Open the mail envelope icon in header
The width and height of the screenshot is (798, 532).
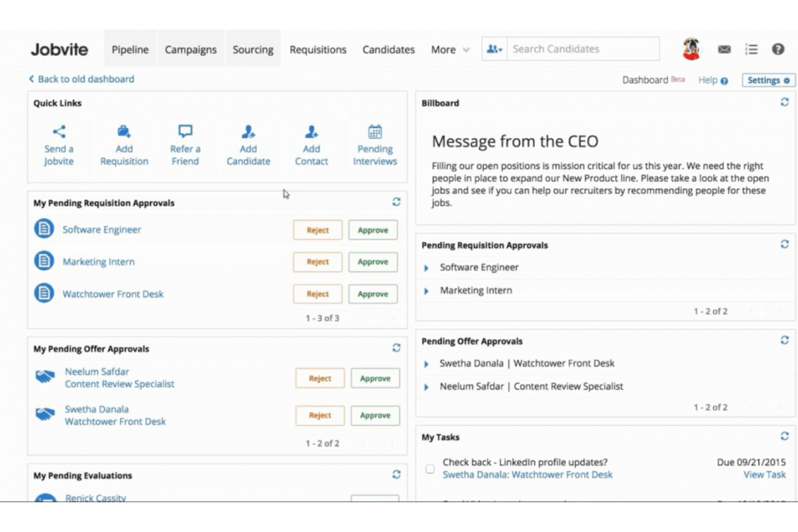pos(724,50)
